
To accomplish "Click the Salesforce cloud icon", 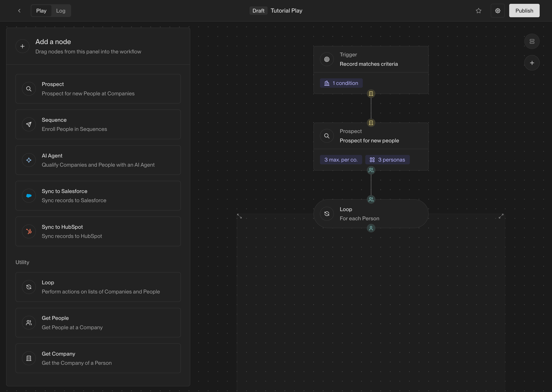I will point(29,196).
